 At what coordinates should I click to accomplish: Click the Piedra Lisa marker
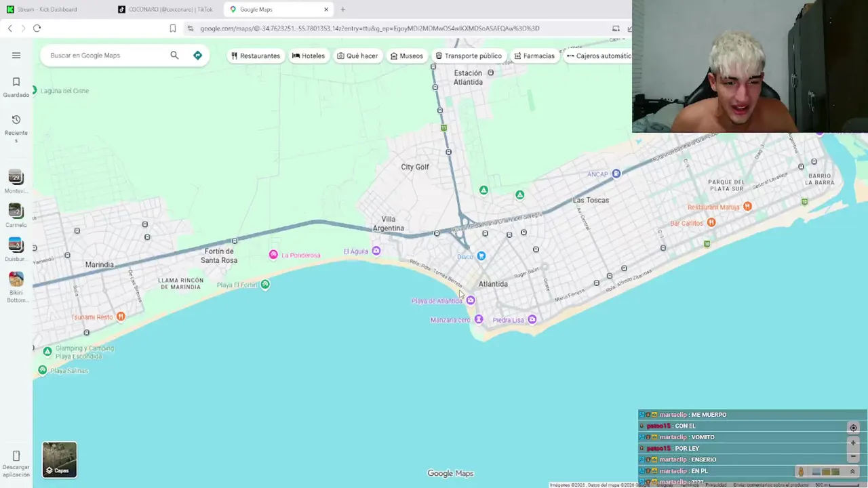click(x=532, y=319)
